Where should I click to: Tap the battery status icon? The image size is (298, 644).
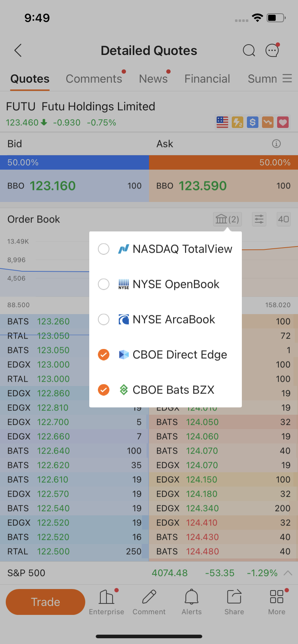click(x=276, y=18)
